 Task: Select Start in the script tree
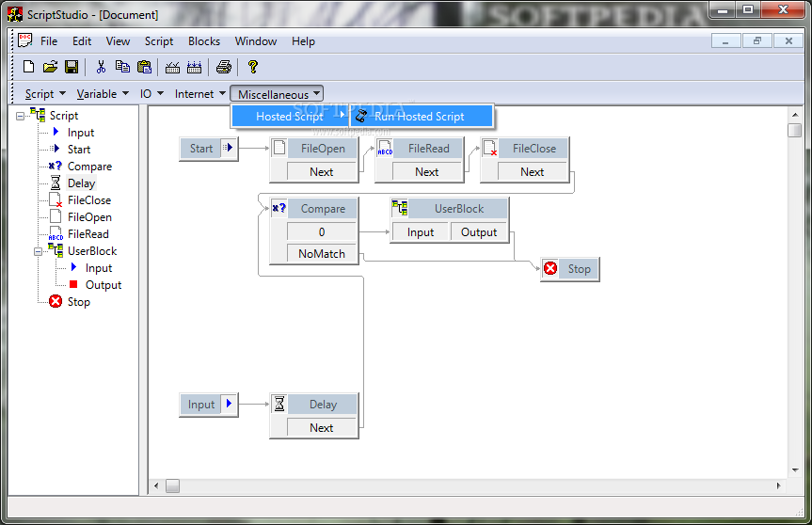click(x=79, y=149)
